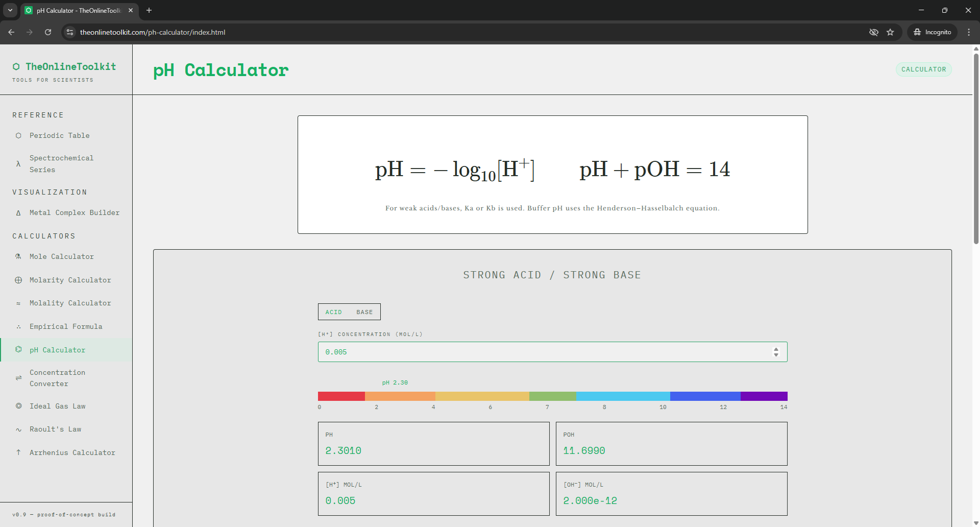Open Periodic Table from sidebar
This screenshot has height=527, width=980.
(x=66, y=136)
